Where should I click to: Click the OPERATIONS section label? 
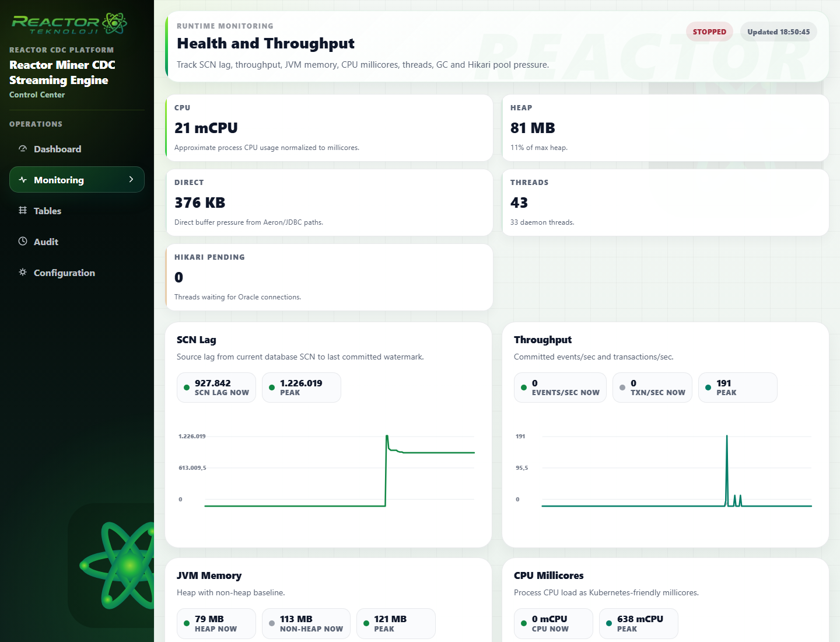pyautogui.click(x=36, y=124)
